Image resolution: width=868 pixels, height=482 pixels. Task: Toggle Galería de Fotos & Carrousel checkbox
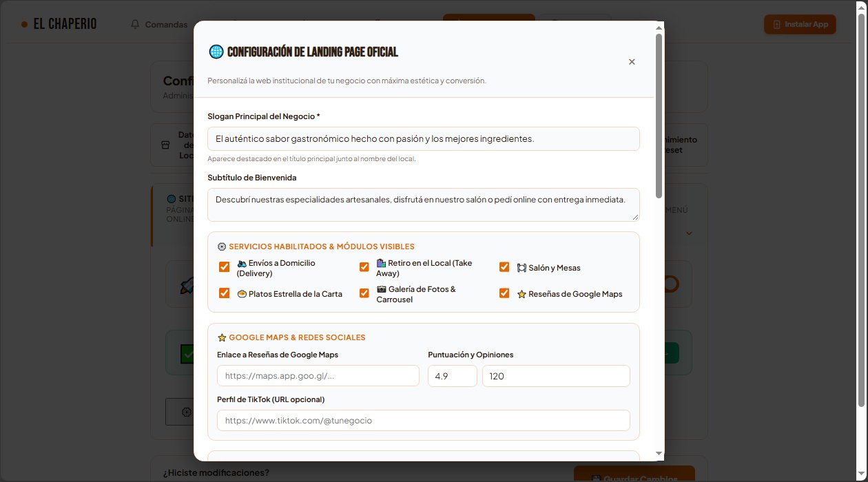(x=364, y=293)
